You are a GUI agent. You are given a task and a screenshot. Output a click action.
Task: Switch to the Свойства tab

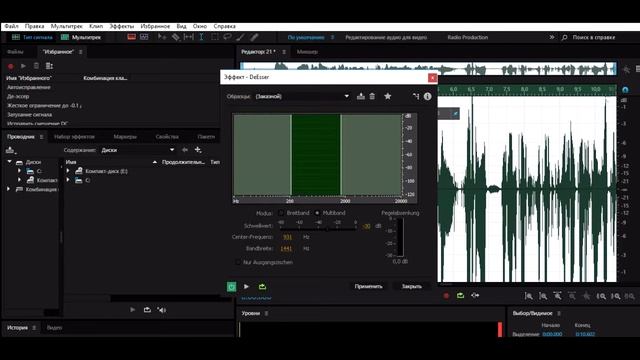click(x=167, y=137)
